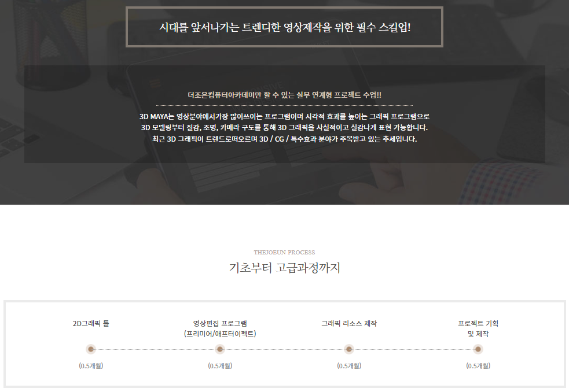This screenshot has height=392, width=569.
Task: Select the 프로젝트 기획 및 제작 step dot
Action: 478,349
